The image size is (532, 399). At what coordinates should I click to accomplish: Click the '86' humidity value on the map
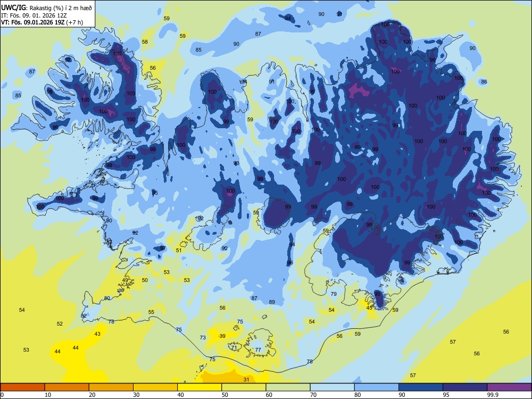pyautogui.click(x=484, y=82)
